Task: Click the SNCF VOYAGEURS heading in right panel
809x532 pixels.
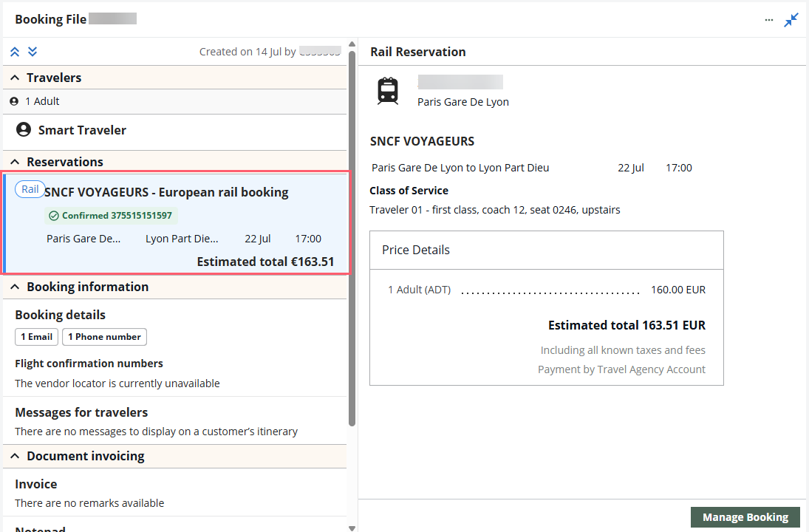Action: click(x=422, y=141)
